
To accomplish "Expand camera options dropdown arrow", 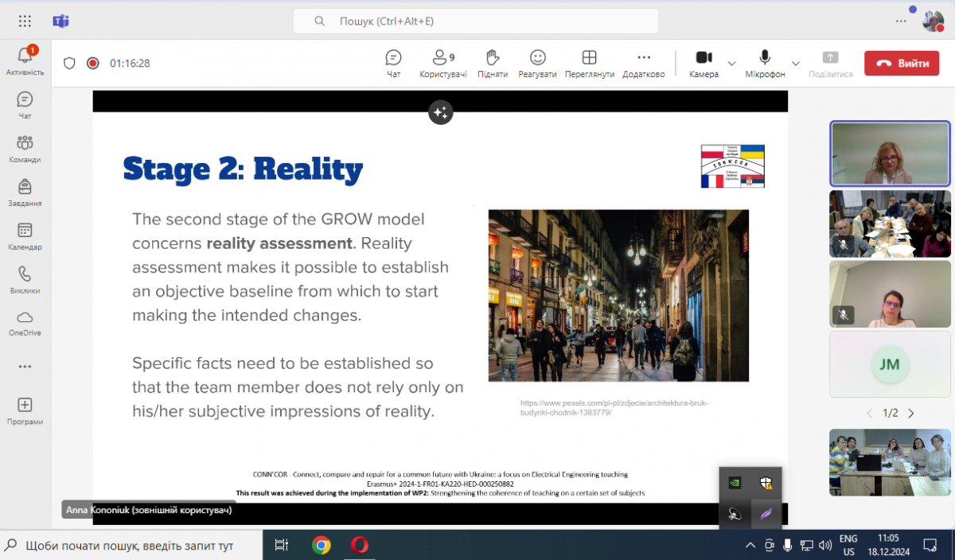I will 732,64.
